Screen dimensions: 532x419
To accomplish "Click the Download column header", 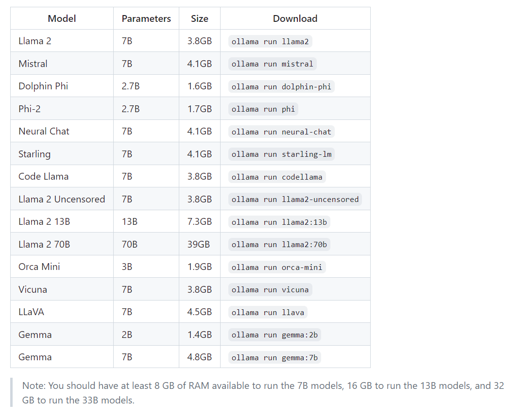I will [295, 18].
